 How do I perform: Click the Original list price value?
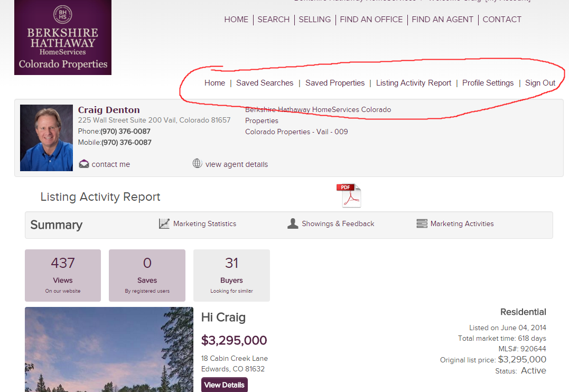click(522, 359)
